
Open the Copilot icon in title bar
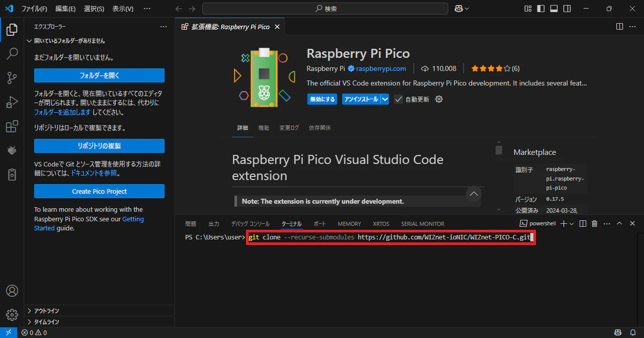point(459,9)
